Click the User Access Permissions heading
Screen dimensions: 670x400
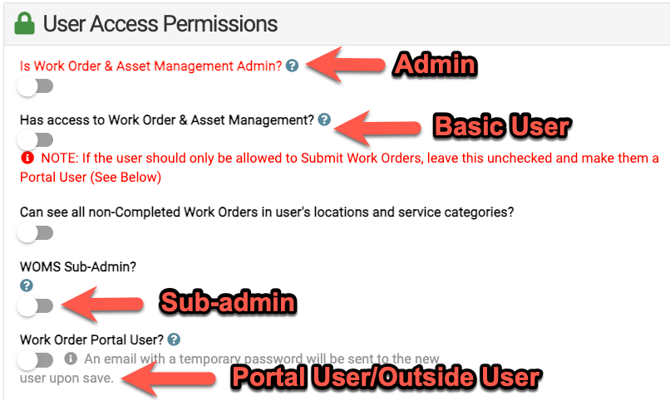161,22
